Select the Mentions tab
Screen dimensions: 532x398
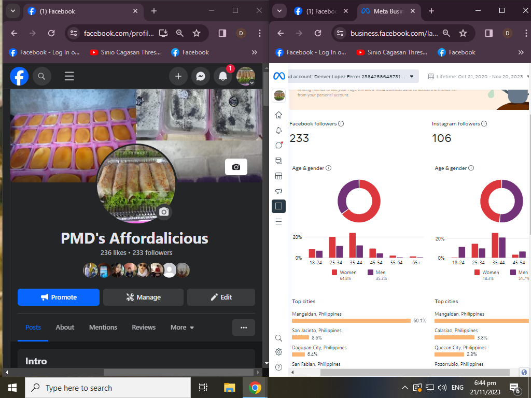click(103, 327)
